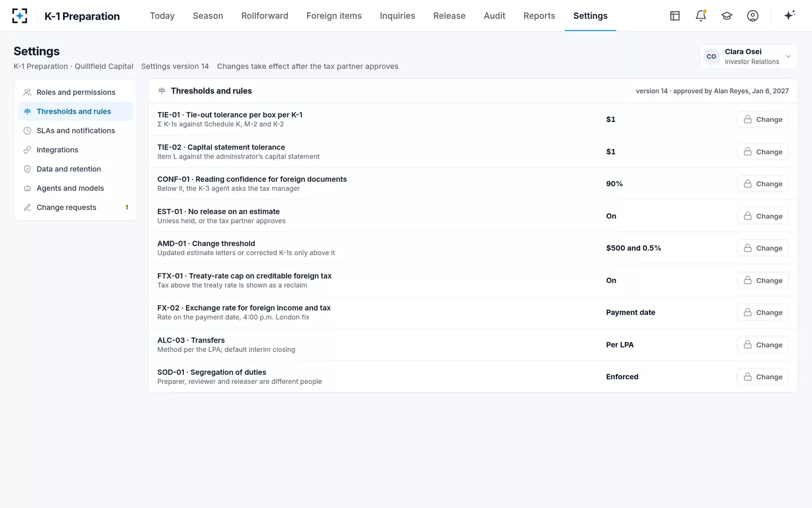Go to the Season tab

tap(208, 16)
